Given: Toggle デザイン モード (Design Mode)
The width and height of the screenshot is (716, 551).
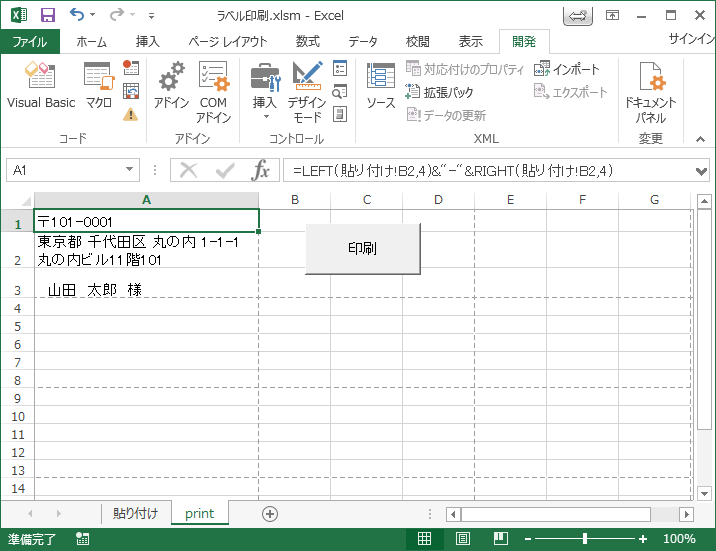Looking at the screenshot, I should [x=307, y=92].
